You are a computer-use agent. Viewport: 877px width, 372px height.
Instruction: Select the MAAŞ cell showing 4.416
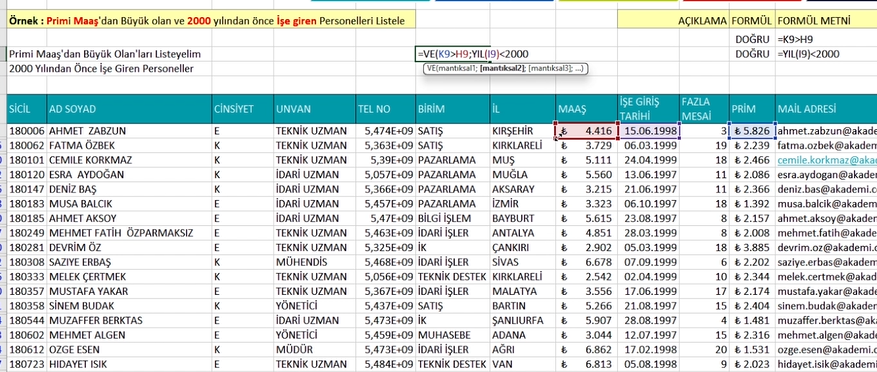tap(586, 131)
